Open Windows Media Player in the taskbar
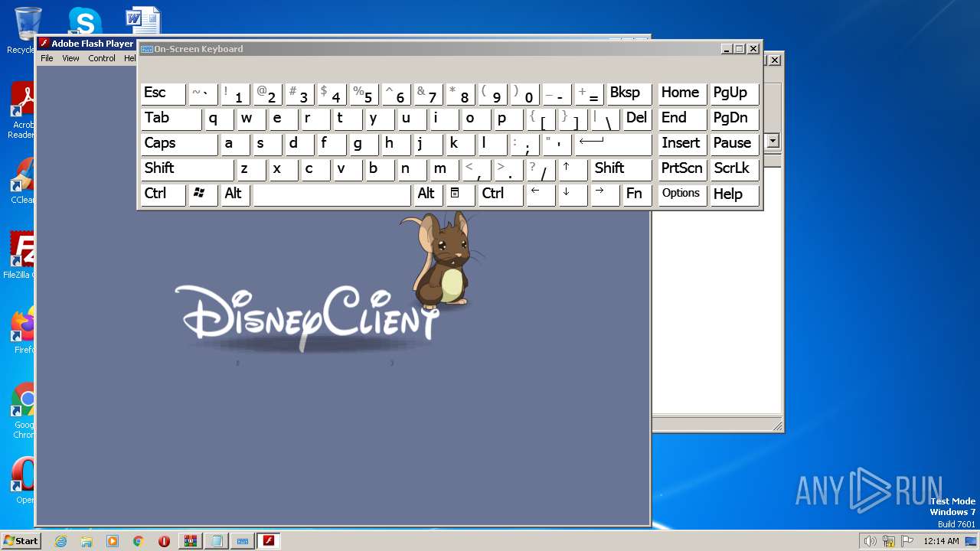 [x=113, y=541]
